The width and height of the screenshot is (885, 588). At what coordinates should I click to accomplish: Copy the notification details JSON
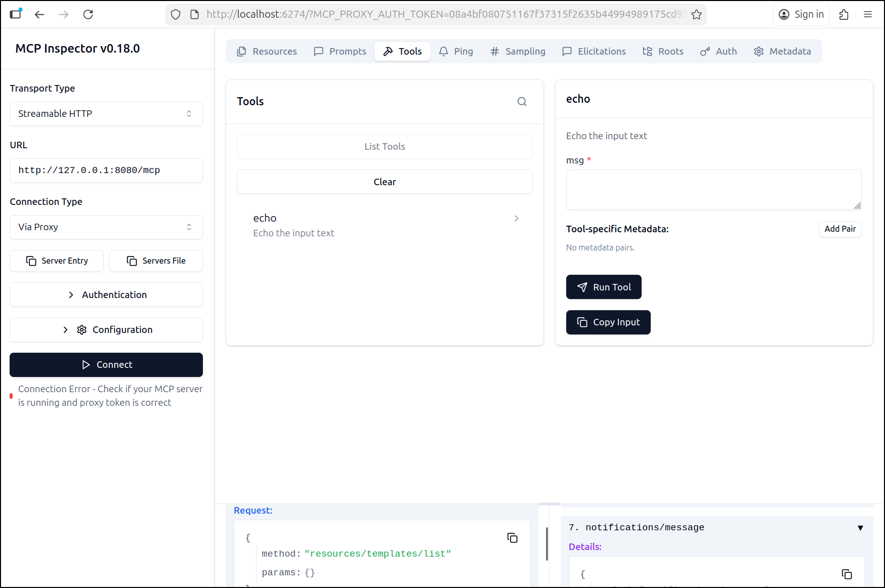(847, 574)
